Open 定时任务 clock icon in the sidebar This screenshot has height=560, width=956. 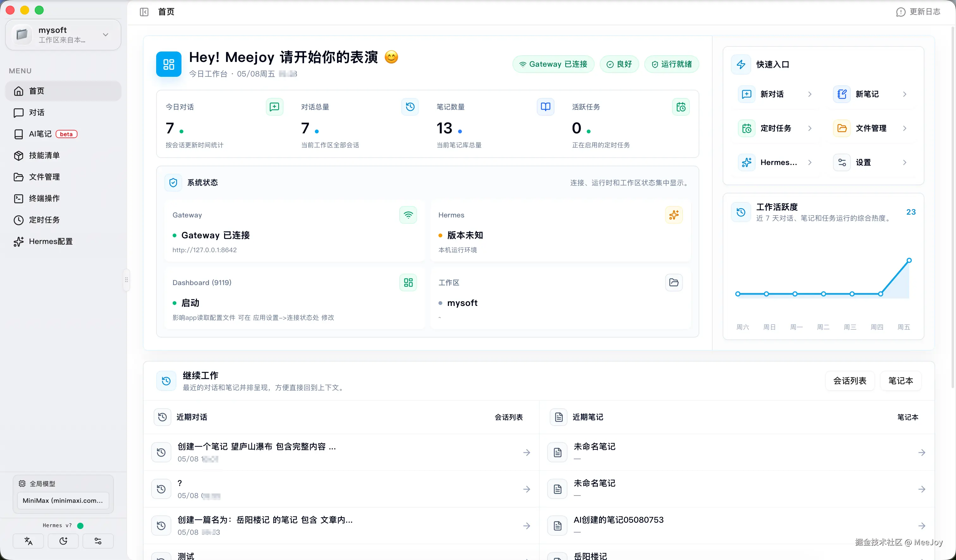point(19,220)
